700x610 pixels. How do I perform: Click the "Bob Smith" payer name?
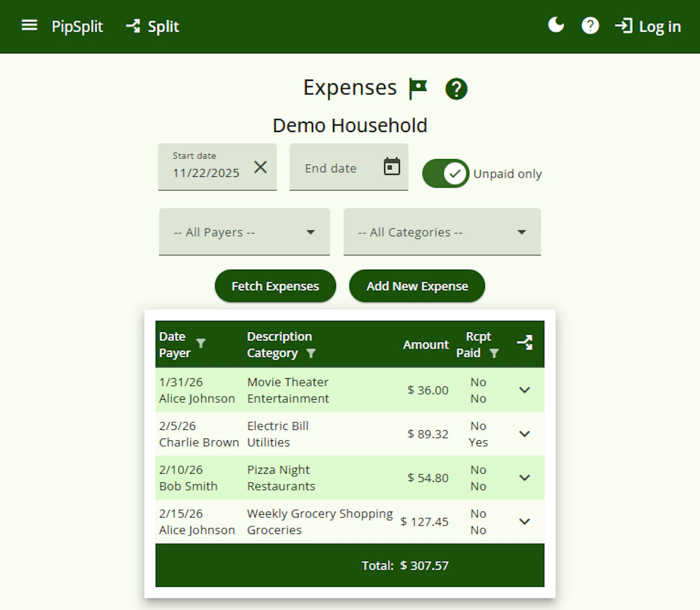pyautogui.click(x=188, y=486)
